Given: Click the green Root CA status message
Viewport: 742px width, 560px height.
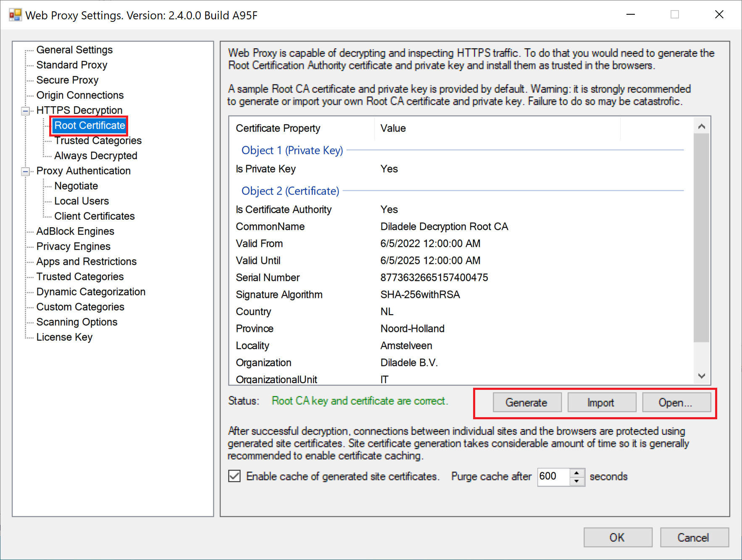Looking at the screenshot, I should tap(360, 401).
